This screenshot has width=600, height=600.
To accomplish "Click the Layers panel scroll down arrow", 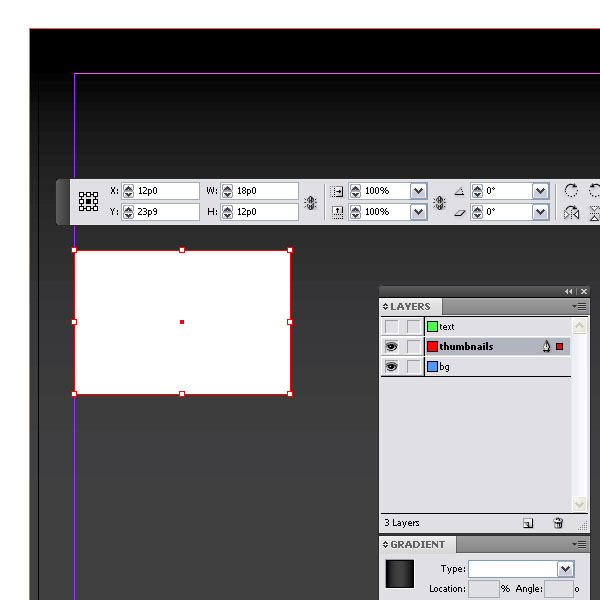I will (x=579, y=504).
